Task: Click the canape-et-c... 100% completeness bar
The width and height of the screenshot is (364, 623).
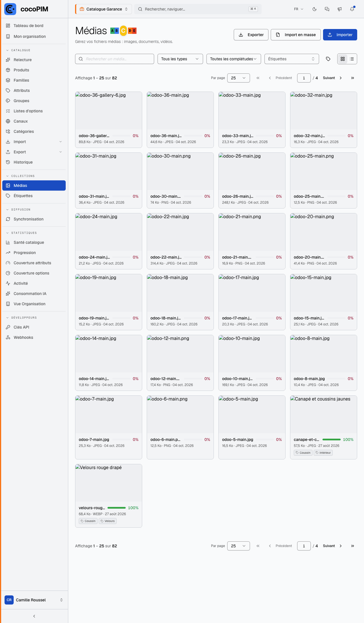Action: tap(332, 440)
